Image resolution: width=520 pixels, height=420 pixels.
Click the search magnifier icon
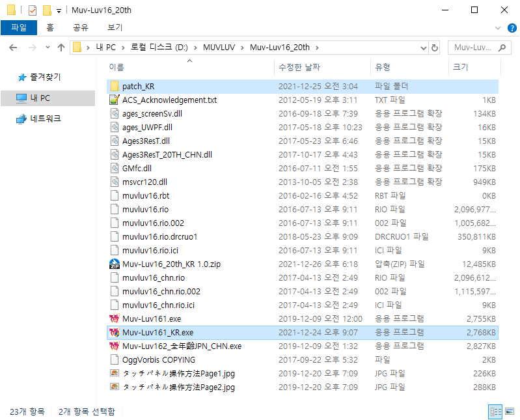[x=502, y=48]
